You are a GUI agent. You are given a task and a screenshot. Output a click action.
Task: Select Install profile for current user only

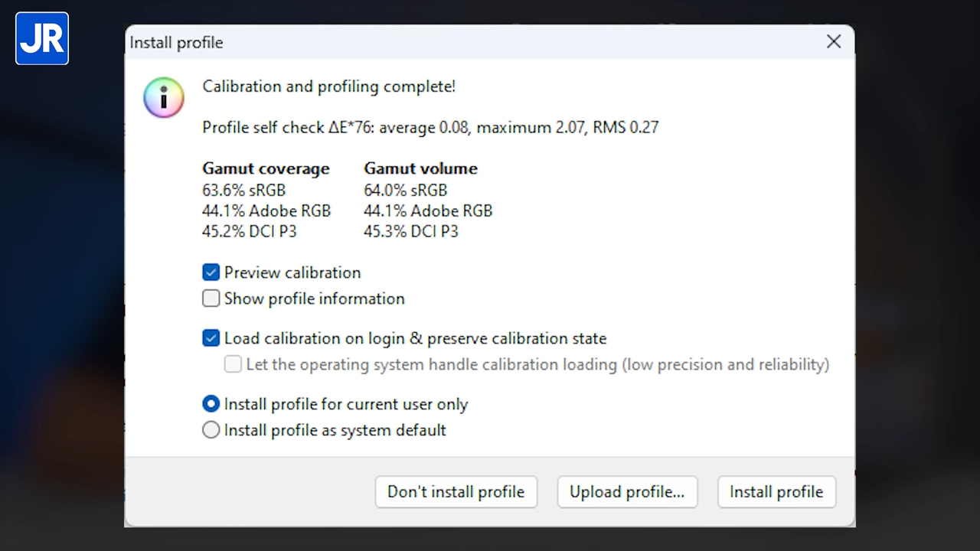click(x=211, y=404)
